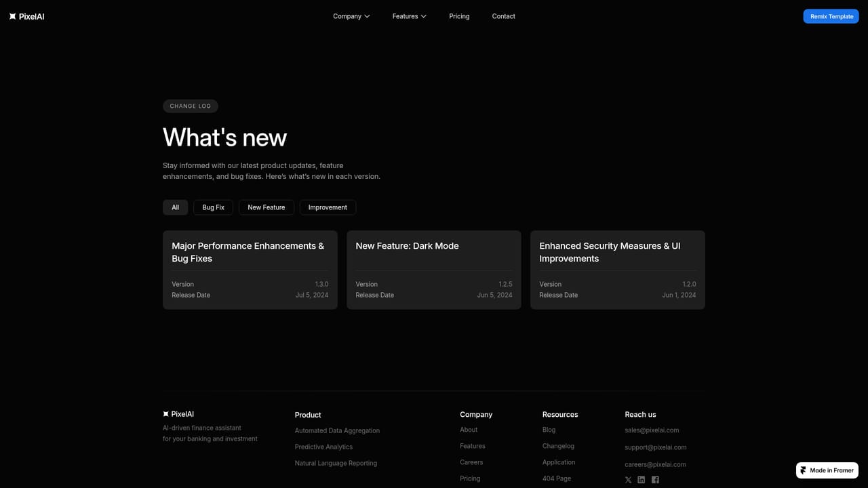
Task: Click the release date Jun 5, 2024
Action: tap(494, 296)
